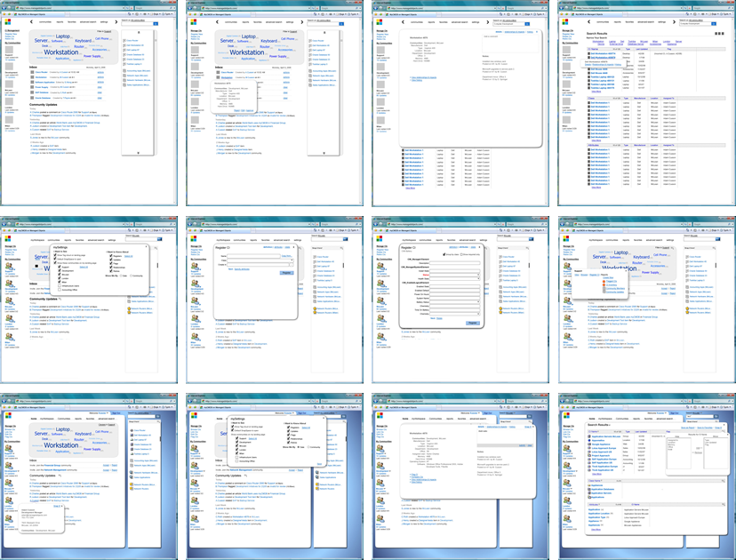Click snap panel scrollbar in short Register CI mockup
Screen dimensions: 736x560
342,265
